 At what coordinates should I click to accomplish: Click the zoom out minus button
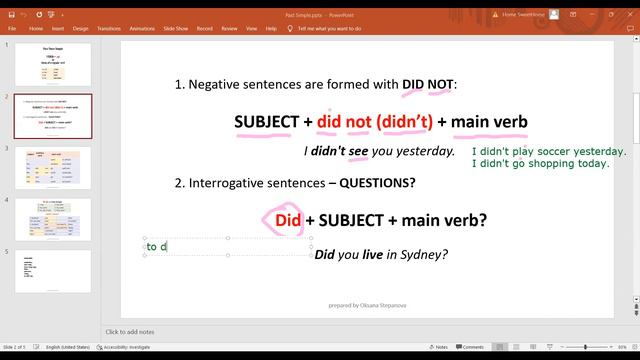[562, 347]
